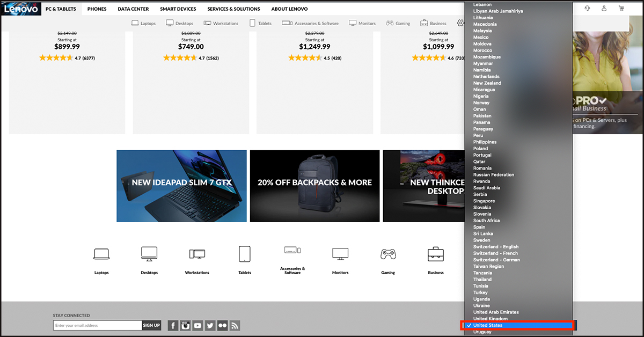644x337 pixels.
Task: Select United Kingdom in country dropdown
Action: tap(490, 319)
